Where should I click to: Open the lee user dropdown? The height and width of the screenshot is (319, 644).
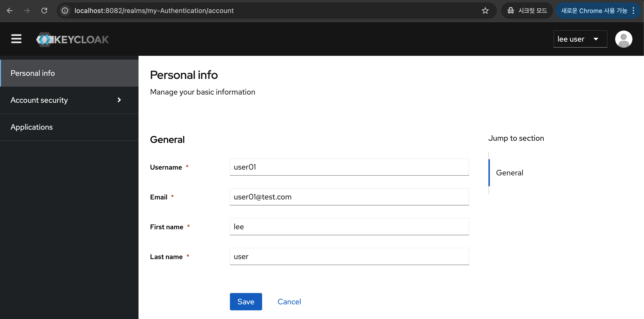pos(580,39)
